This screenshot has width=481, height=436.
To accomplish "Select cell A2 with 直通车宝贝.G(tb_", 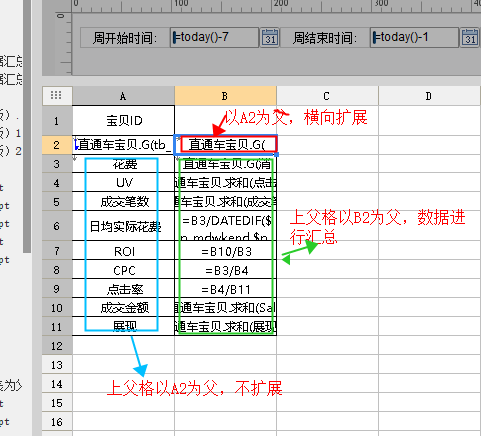I will pyautogui.click(x=123, y=145).
